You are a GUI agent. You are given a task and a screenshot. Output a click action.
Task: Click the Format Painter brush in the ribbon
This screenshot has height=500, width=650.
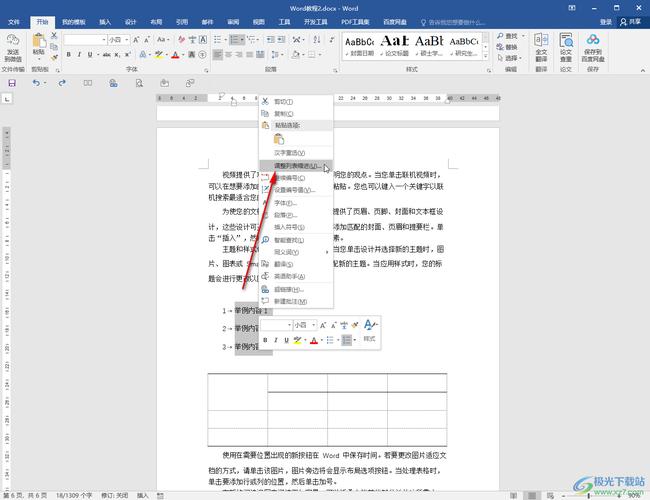tap(54, 57)
